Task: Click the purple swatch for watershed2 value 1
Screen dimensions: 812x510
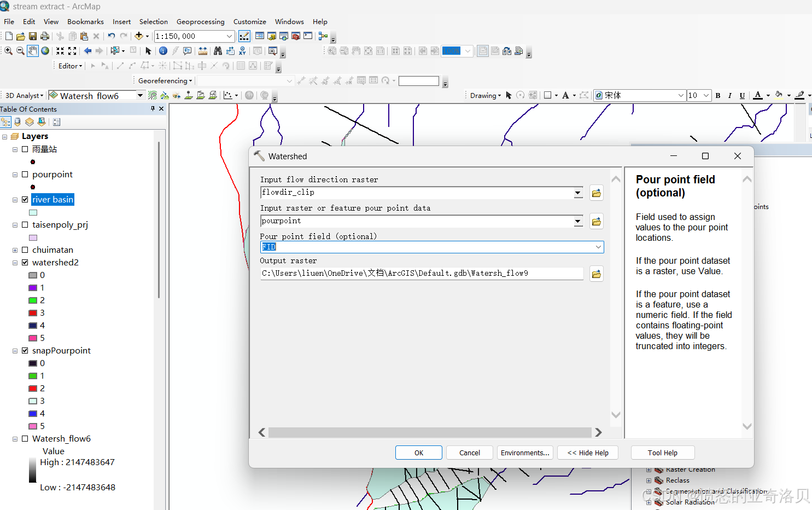Action: [x=33, y=288]
